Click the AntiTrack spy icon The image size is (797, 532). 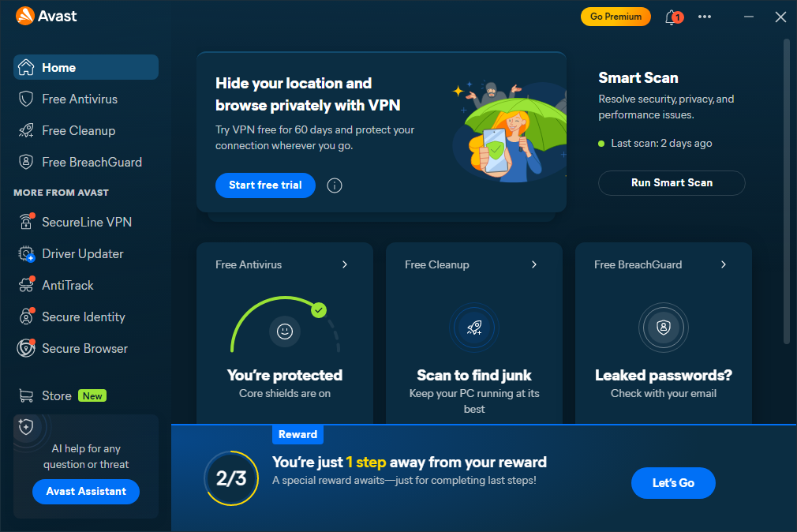pos(26,285)
